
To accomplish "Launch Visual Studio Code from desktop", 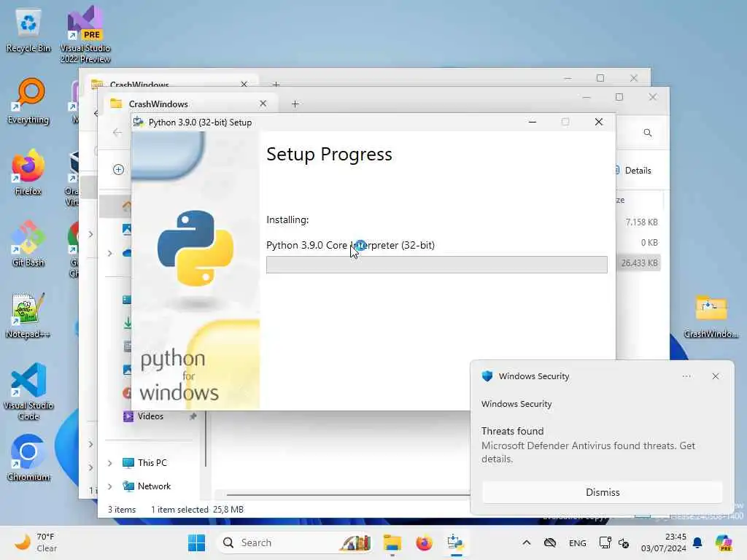I will point(28,392).
